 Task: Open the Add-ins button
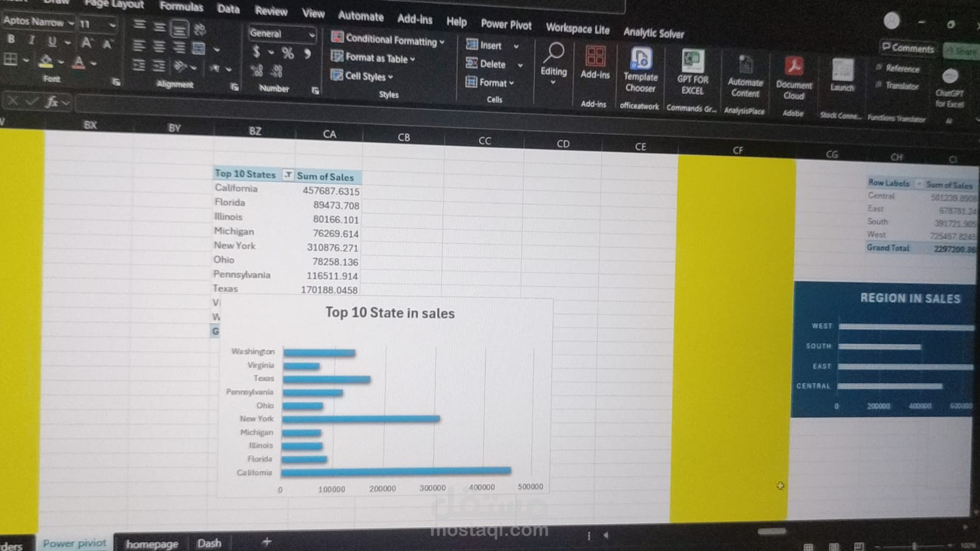click(x=594, y=63)
